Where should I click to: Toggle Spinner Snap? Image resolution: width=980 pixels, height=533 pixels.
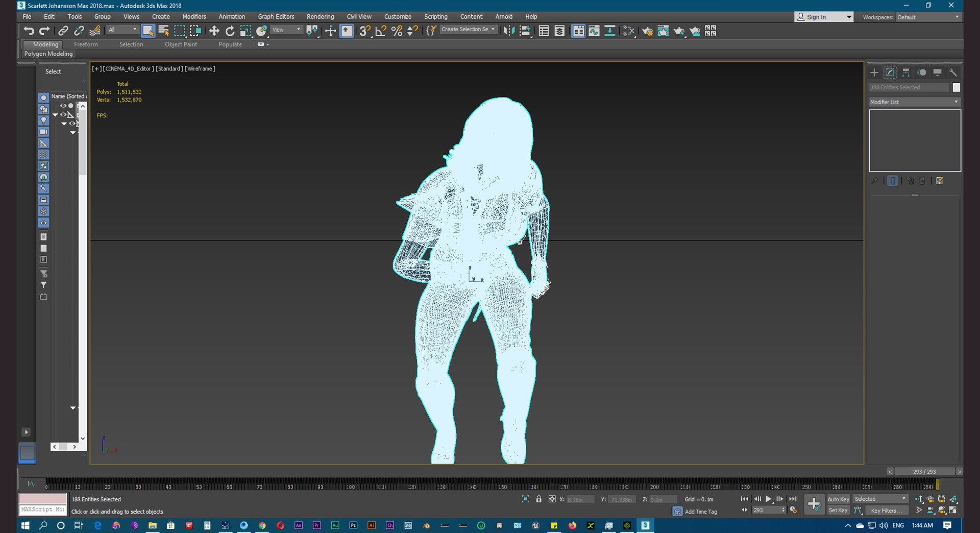coord(412,31)
